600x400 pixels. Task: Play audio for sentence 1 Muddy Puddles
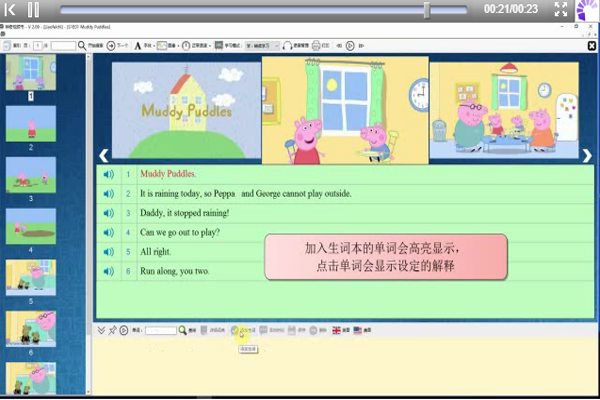(x=109, y=175)
